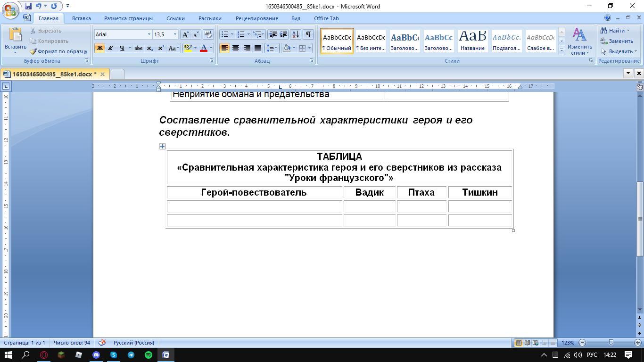
Task: Open the Рассылки ribbon tab
Action: 210,18
